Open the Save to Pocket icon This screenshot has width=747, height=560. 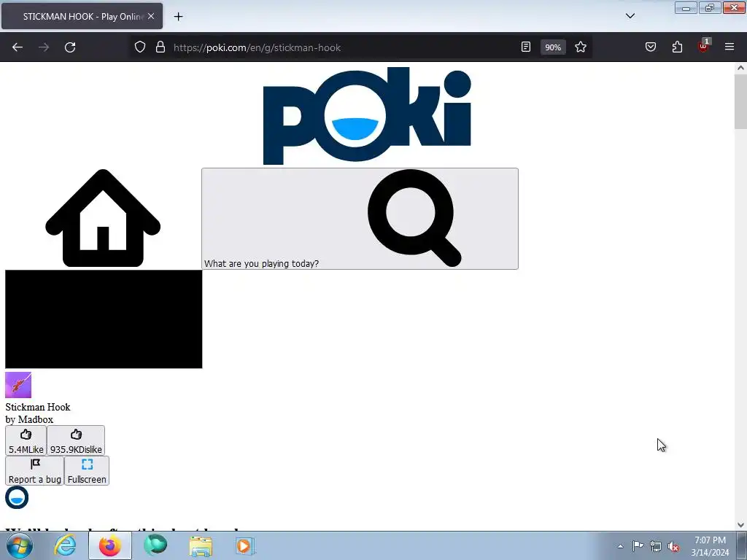[x=651, y=47]
